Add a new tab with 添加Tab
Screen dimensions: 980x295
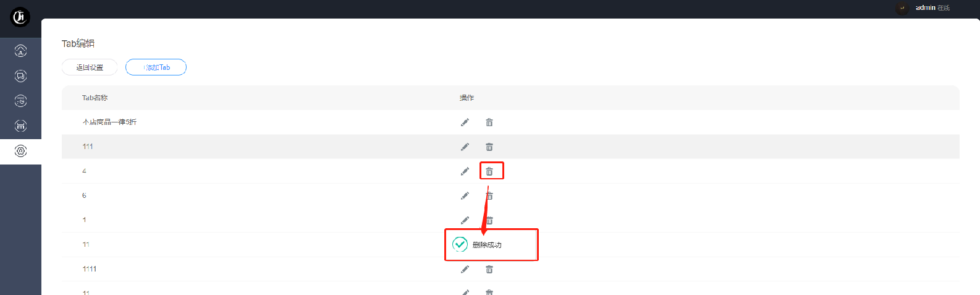tap(156, 67)
